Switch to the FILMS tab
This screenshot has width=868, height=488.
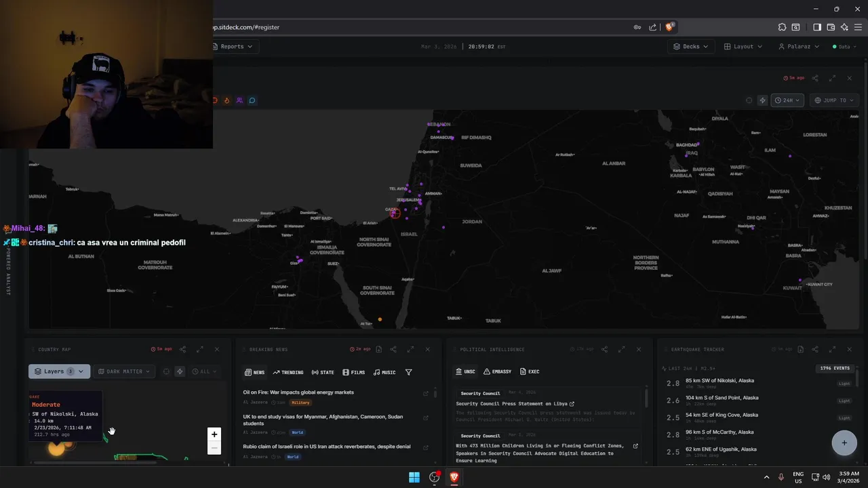pos(353,372)
